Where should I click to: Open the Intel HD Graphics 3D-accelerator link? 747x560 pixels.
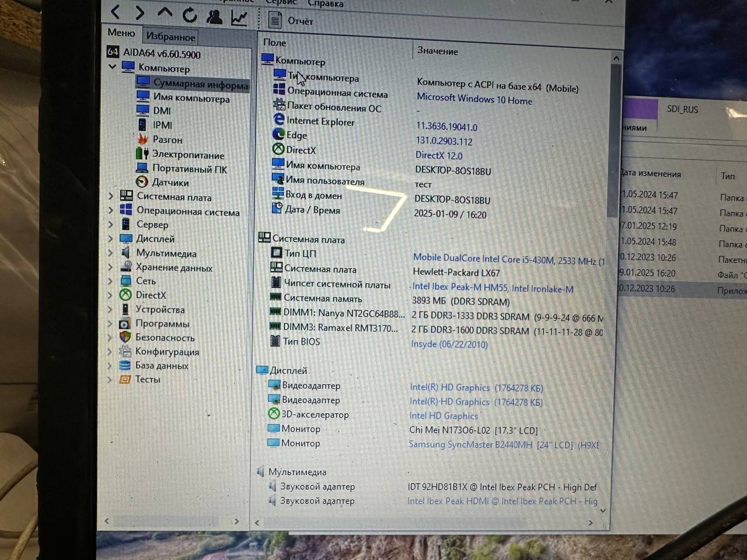pyautogui.click(x=444, y=415)
